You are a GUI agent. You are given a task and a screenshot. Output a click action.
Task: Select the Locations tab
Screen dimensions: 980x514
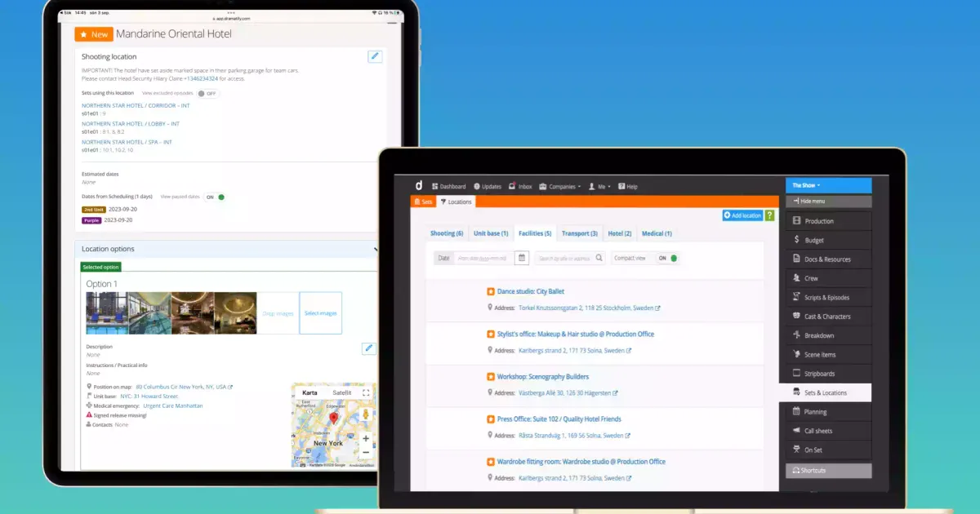click(456, 202)
